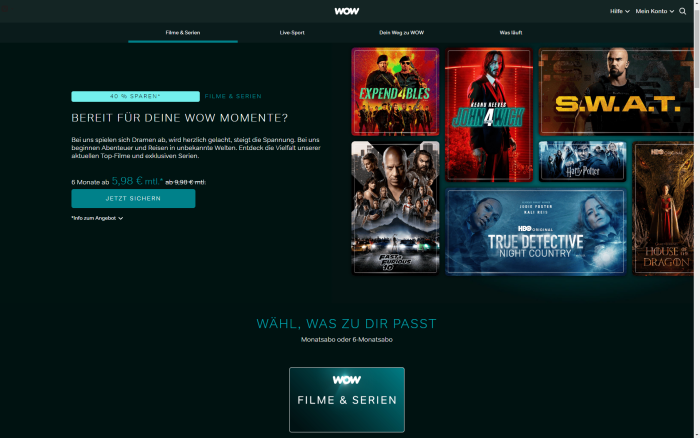Image resolution: width=700 pixels, height=438 pixels.
Task: Expand Info zum Angebot details
Action: (97, 218)
